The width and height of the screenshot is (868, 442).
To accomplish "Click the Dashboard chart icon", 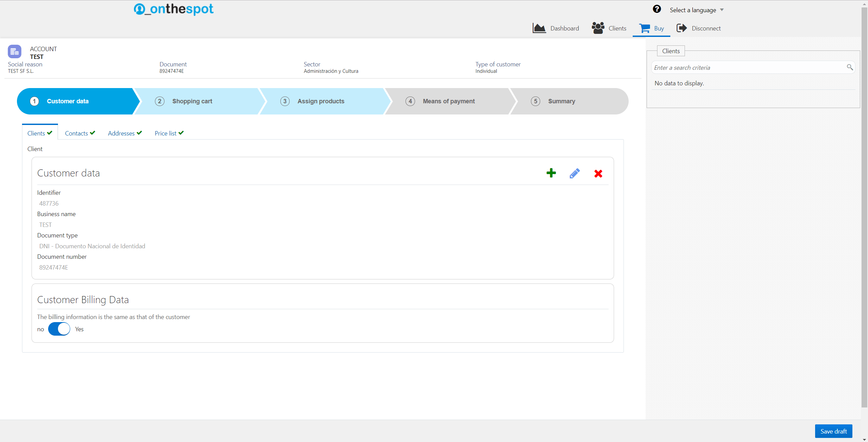I will 539,28.
